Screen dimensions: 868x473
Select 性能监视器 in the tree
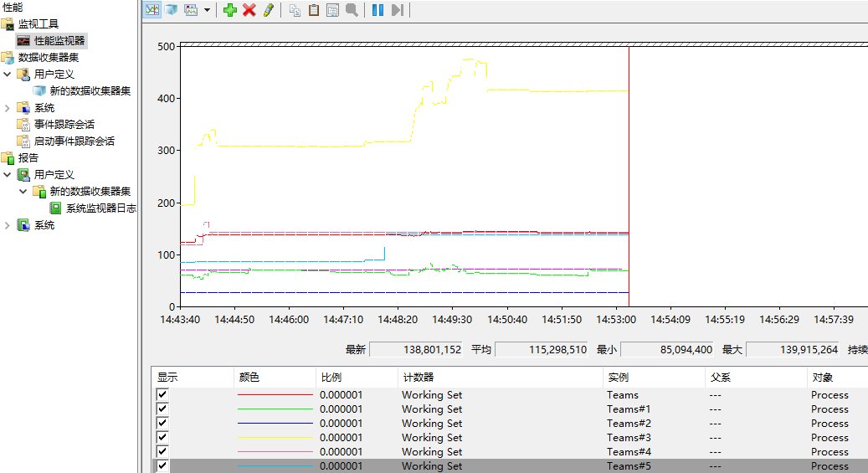[59, 40]
